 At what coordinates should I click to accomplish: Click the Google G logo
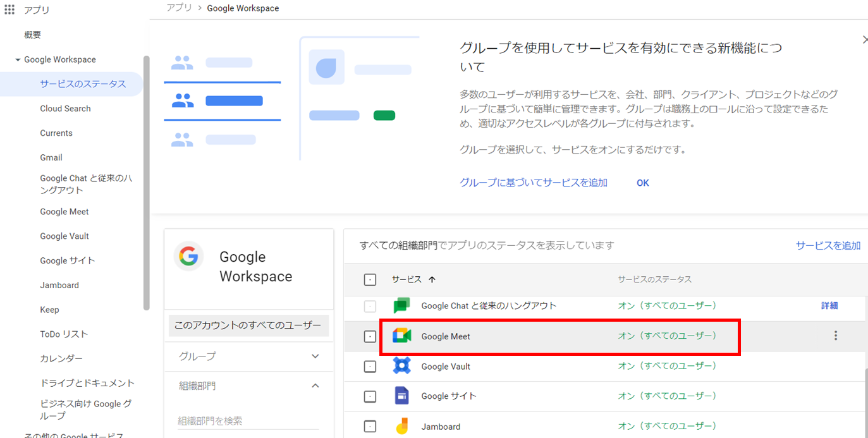pyautogui.click(x=188, y=257)
